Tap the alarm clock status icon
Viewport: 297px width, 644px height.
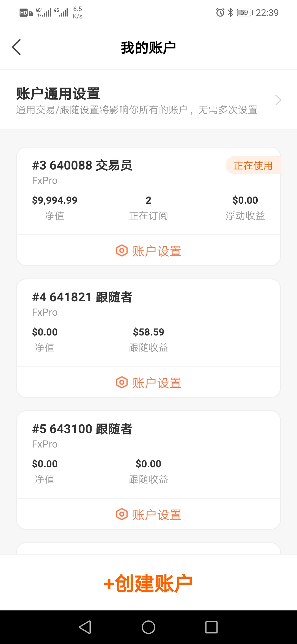coord(220,12)
